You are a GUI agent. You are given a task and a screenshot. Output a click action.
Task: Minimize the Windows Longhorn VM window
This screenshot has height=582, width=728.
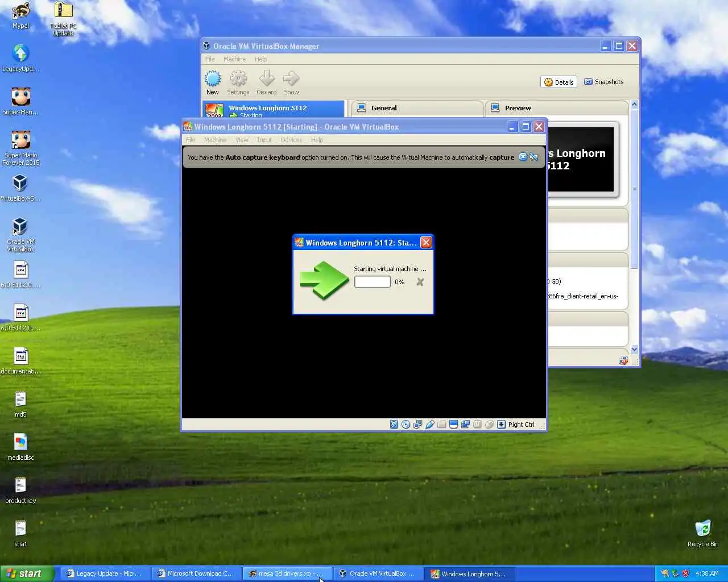coord(512,127)
